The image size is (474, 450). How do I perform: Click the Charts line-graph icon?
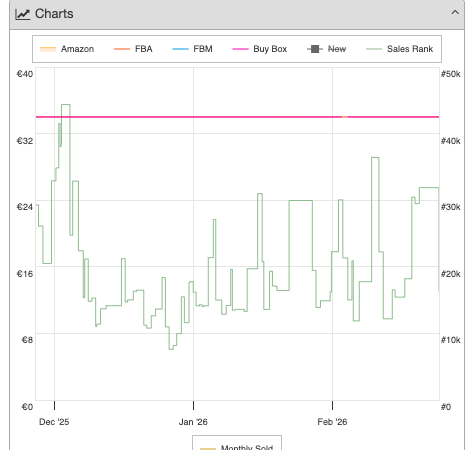point(23,14)
